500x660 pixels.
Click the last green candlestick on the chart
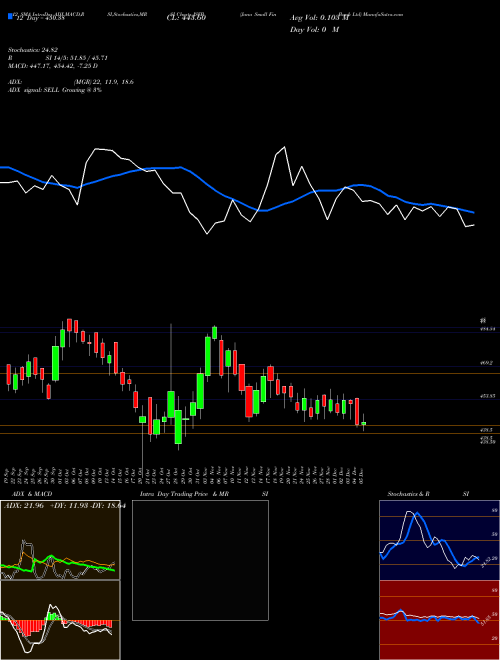click(364, 423)
